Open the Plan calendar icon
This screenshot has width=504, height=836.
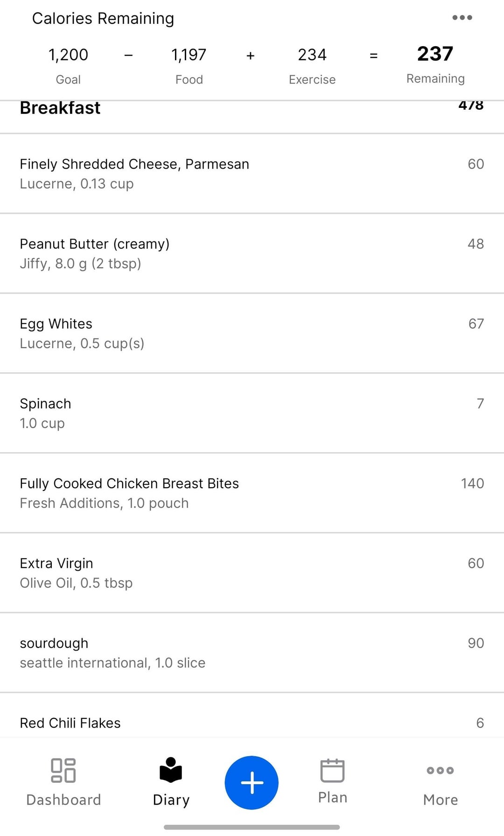[332, 770]
